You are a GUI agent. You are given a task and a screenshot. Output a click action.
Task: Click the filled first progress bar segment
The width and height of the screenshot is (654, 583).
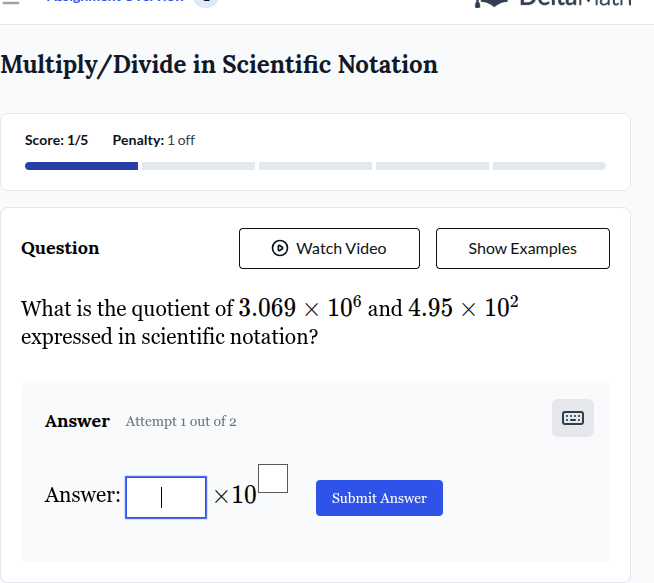[x=81, y=166]
